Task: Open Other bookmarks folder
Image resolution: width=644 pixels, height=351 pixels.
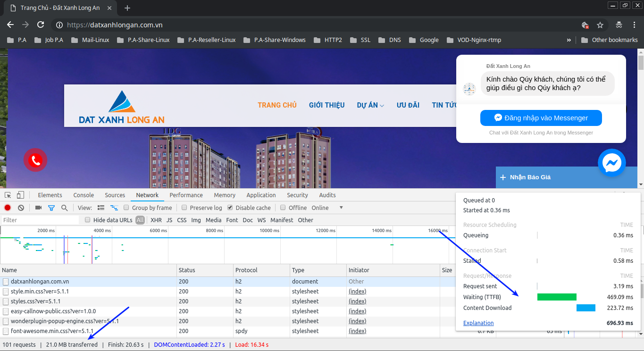Action: coord(609,40)
